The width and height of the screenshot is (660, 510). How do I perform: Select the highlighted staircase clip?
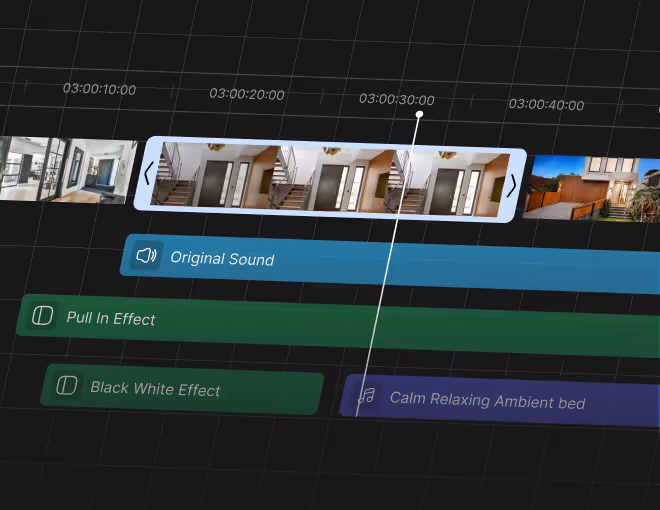coord(330,180)
